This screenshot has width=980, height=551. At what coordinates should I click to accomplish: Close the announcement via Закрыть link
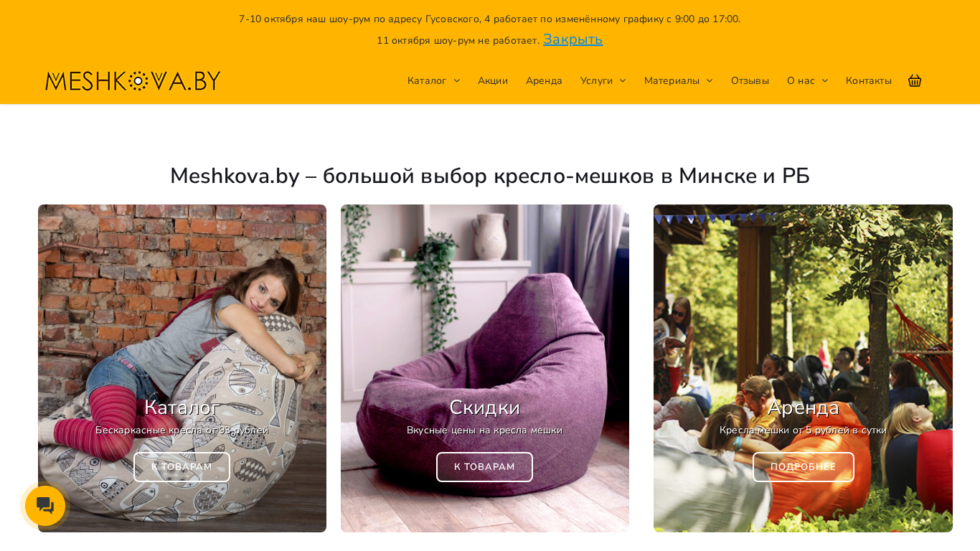click(573, 39)
